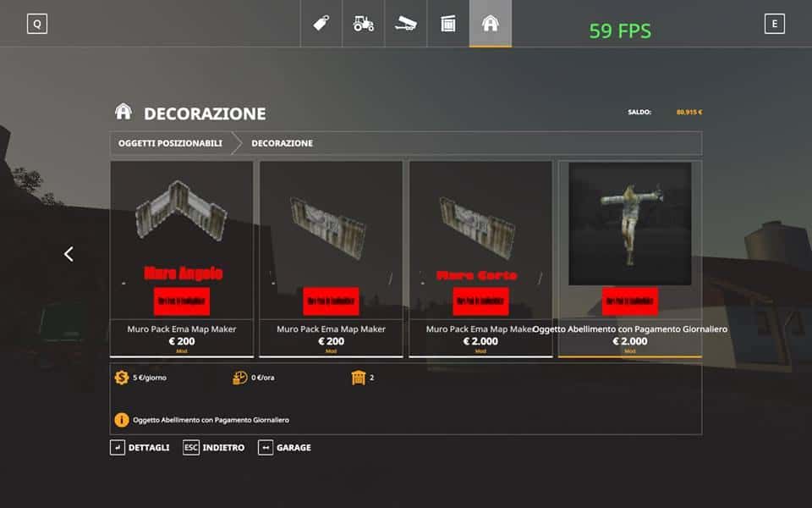Select the tractor vehicles category icon
Viewport: 812px width, 508px height.
point(364,24)
